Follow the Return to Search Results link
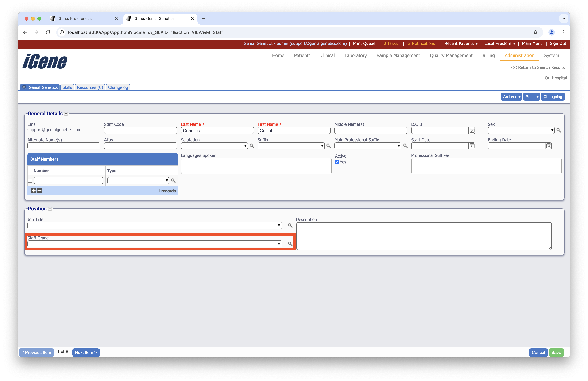This screenshot has height=381, width=588. point(538,67)
